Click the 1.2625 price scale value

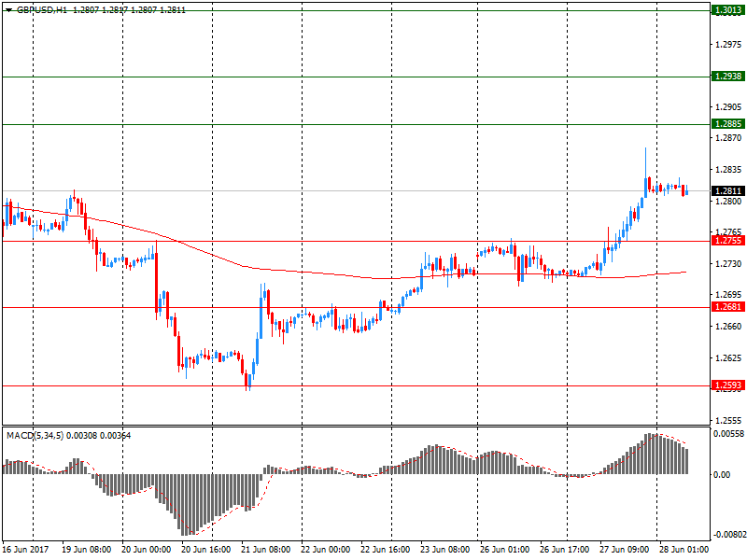pyautogui.click(x=728, y=358)
